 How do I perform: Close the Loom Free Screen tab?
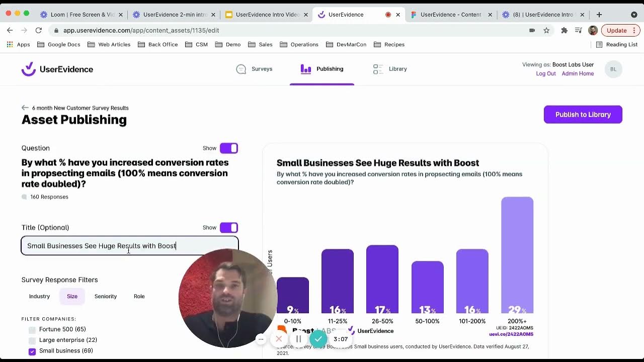click(x=121, y=15)
